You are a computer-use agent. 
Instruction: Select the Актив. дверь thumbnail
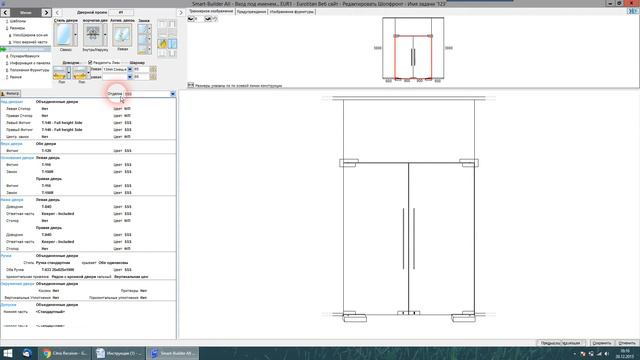(122, 35)
